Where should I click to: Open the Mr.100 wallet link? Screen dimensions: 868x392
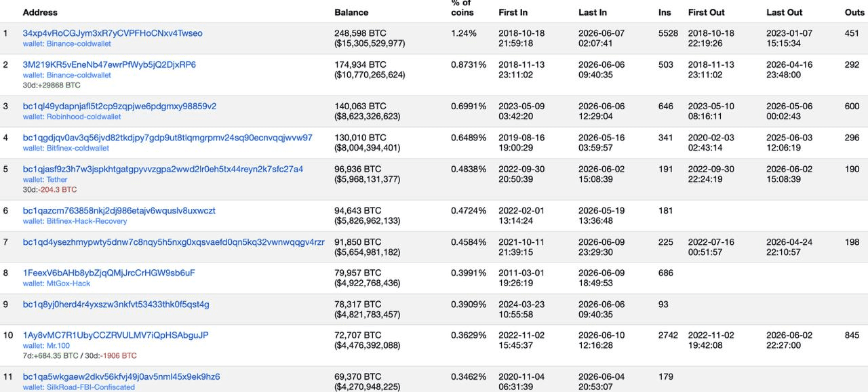pyautogui.click(x=58, y=345)
